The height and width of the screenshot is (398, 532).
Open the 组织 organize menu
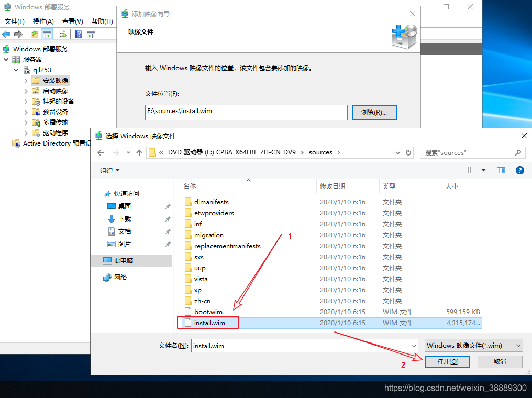pyautogui.click(x=109, y=170)
